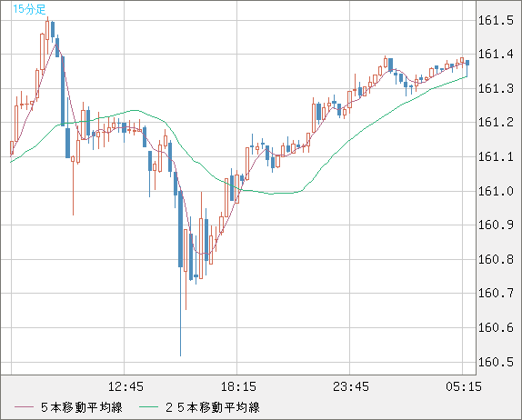
Task: Click the 160.6 price axis label
Action: click(x=496, y=328)
